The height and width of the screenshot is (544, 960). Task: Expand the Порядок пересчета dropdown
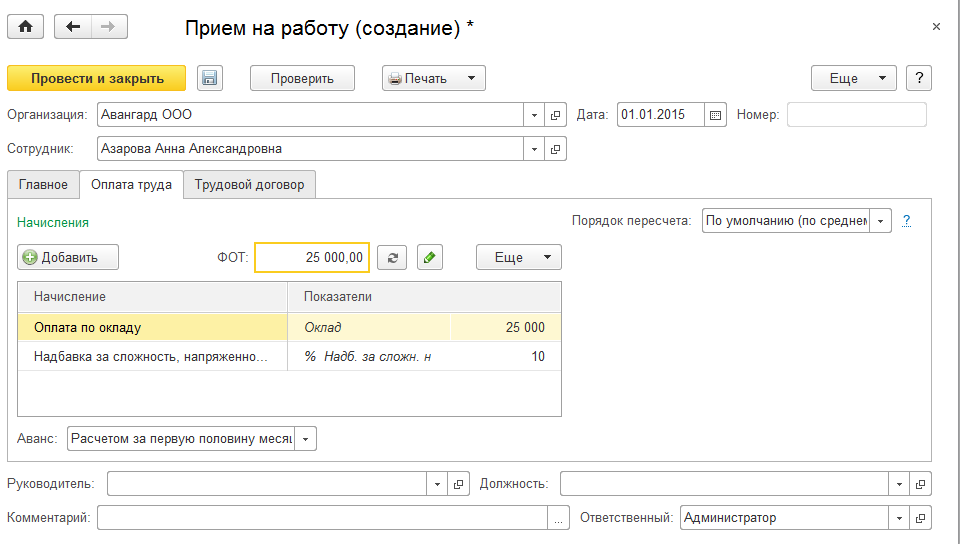pyautogui.click(x=880, y=221)
